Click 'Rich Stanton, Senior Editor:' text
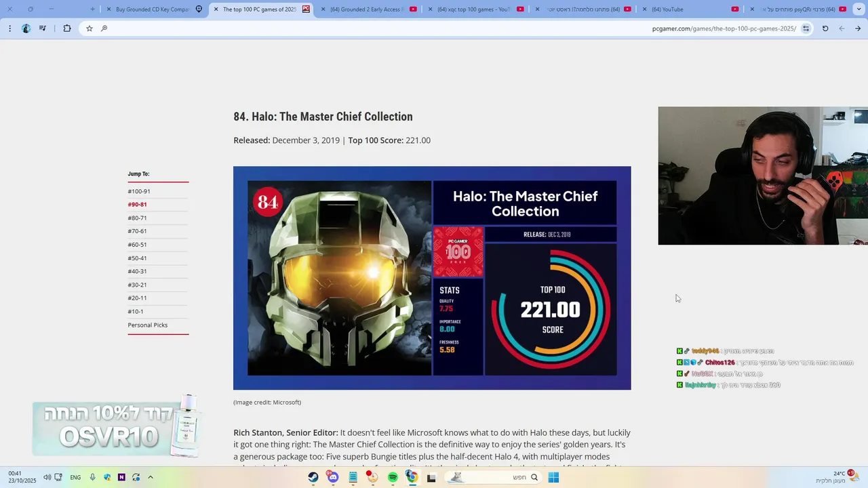Viewport: 868px width, 488px height. pyautogui.click(x=285, y=432)
